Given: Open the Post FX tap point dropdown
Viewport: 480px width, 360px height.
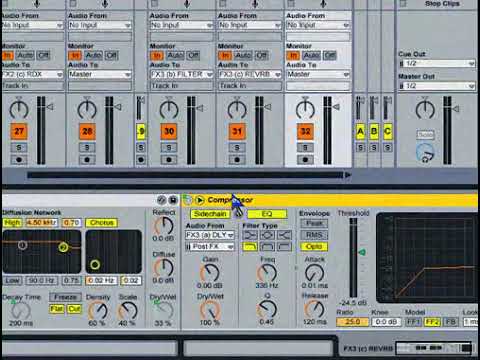Looking at the screenshot, I should click(x=210, y=247).
